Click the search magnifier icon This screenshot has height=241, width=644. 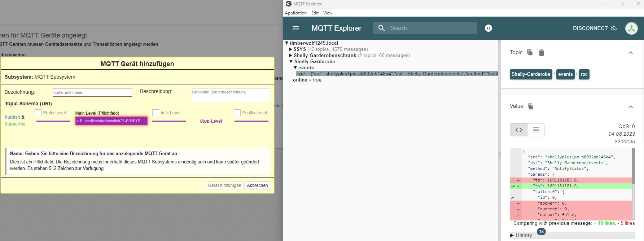[381, 28]
